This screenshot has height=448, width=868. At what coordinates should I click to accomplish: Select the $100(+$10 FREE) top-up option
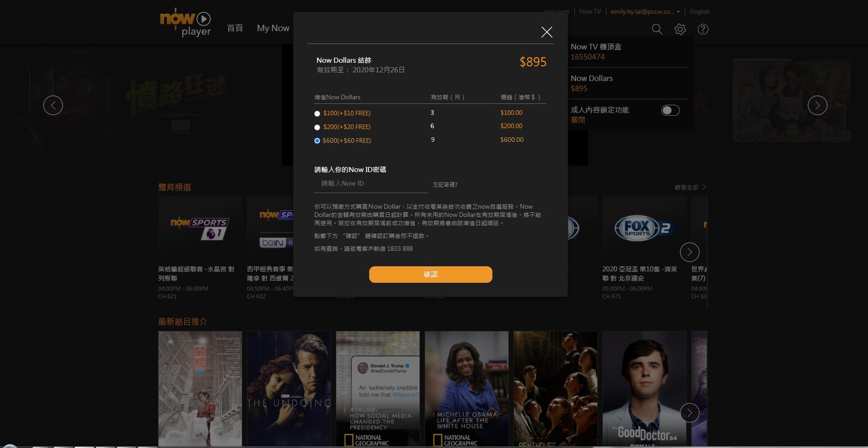[x=317, y=113]
